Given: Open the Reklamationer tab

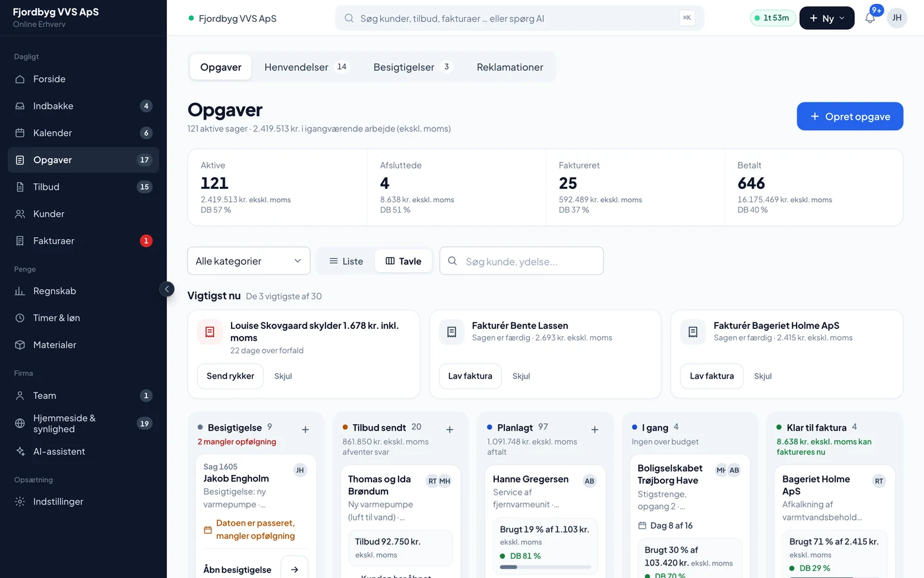Looking at the screenshot, I should [x=510, y=67].
